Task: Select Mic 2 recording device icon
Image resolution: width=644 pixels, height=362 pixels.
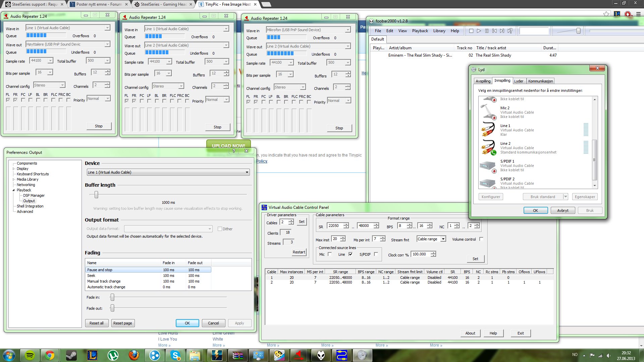Action: click(x=488, y=112)
